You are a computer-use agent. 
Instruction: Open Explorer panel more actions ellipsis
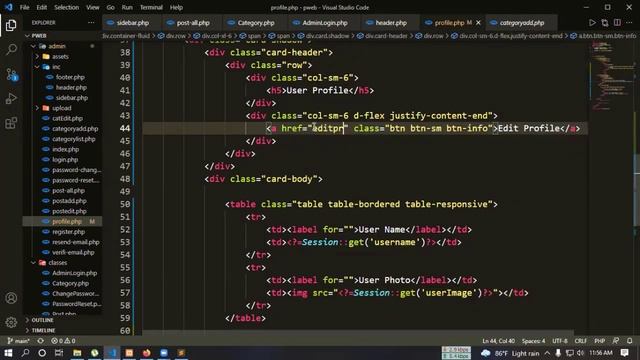click(91, 23)
